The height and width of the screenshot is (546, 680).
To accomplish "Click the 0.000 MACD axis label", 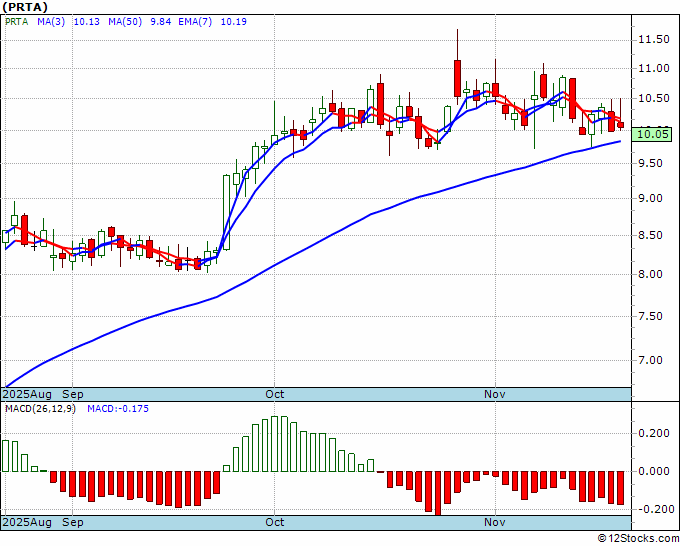I will click(x=654, y=471).
